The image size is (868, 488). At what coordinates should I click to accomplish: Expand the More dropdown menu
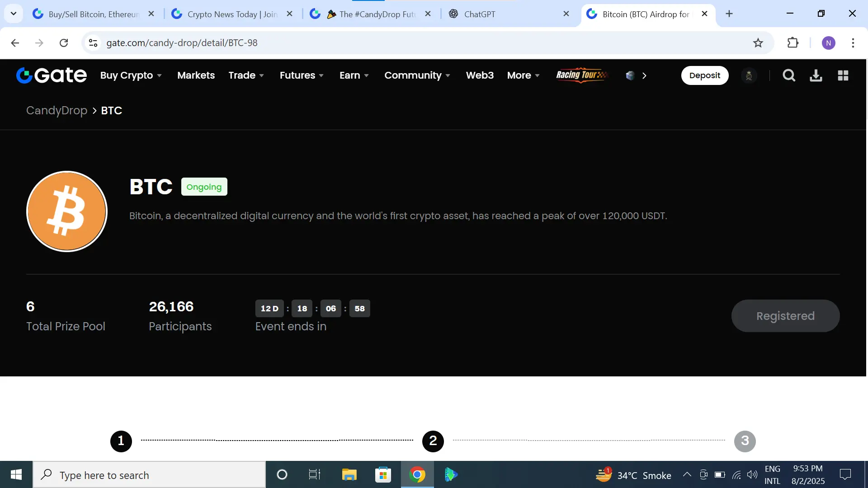(524, 75)
